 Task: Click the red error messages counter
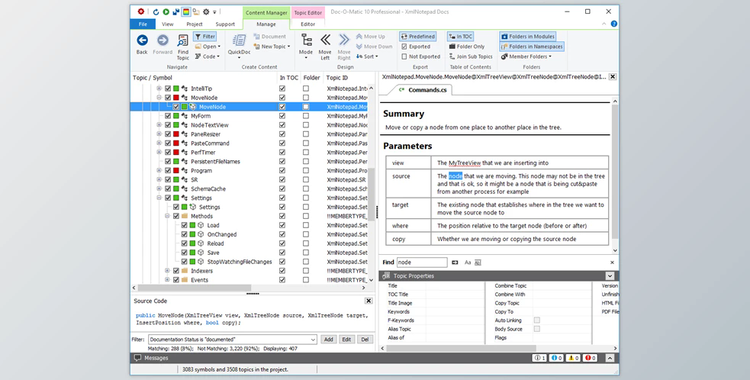pos(590,358)
